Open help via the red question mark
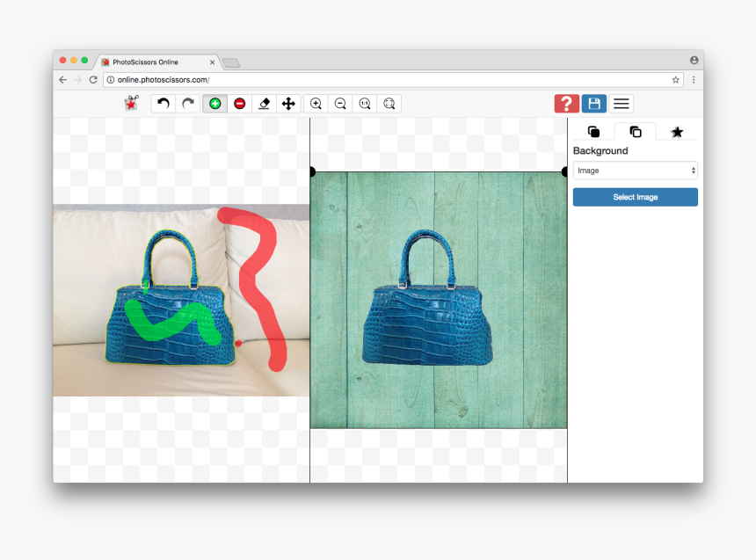756x560 pixels. [565, 103]
